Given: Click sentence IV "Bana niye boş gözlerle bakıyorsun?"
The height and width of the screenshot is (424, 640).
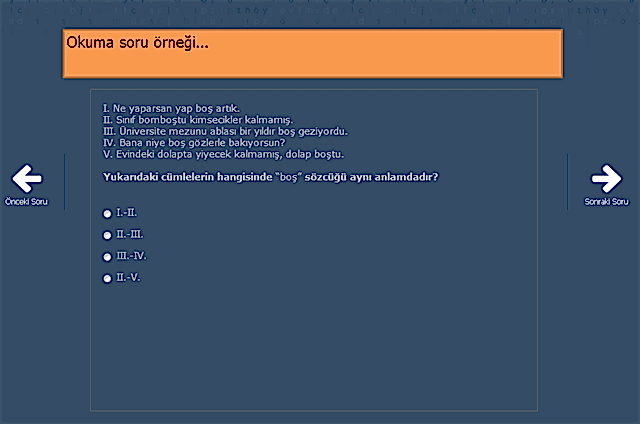Looking at the screenshot, I should pyautogui.click(x=194, y=143).
